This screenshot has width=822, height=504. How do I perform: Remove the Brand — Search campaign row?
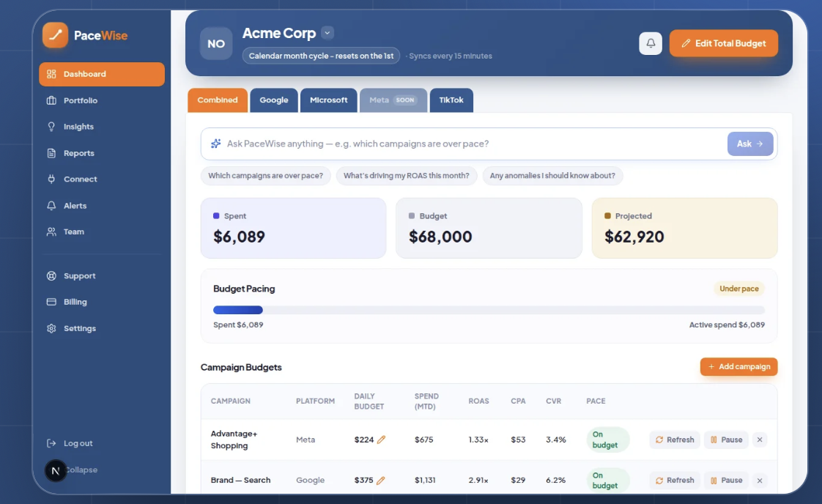tap(760, 481)
